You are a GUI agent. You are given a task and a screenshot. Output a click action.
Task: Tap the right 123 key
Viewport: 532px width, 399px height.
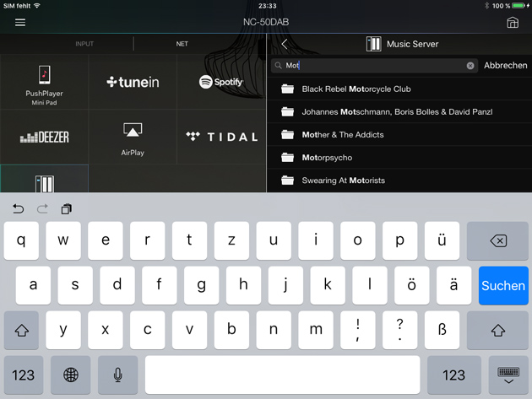click(454, 375)
